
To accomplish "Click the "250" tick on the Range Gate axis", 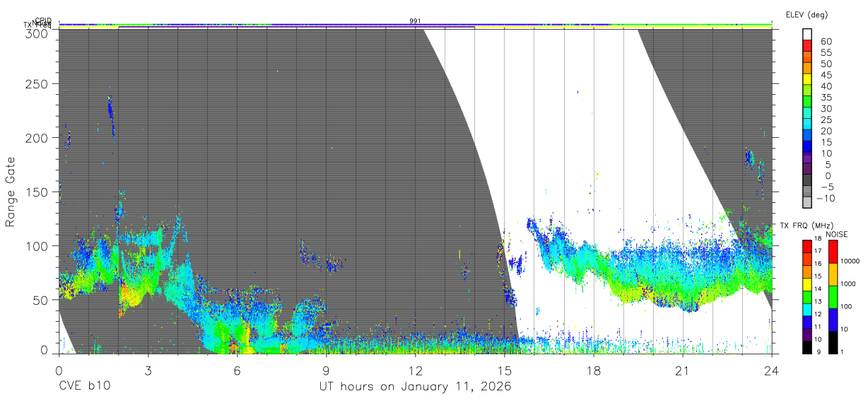I will click(x=37, y=83).
